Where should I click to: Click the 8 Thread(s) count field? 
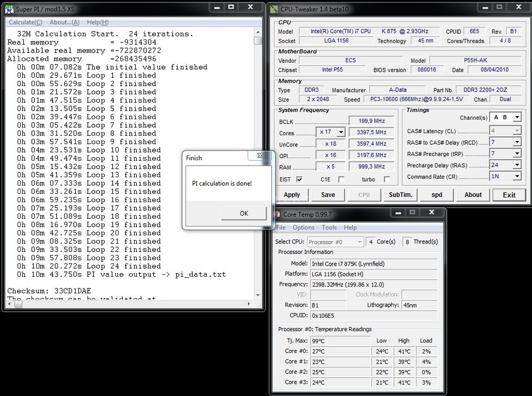(x=407, y=242)
